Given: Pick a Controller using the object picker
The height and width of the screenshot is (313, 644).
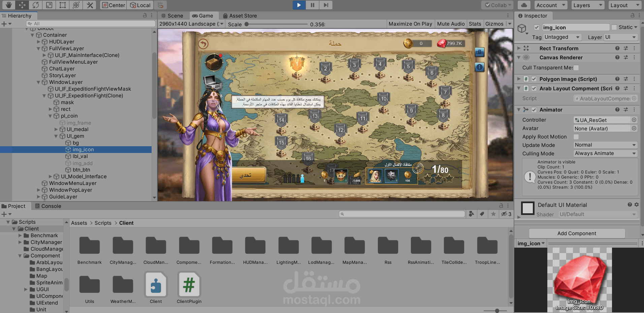Looking at the screenshot, I should (x=634, y=120).
